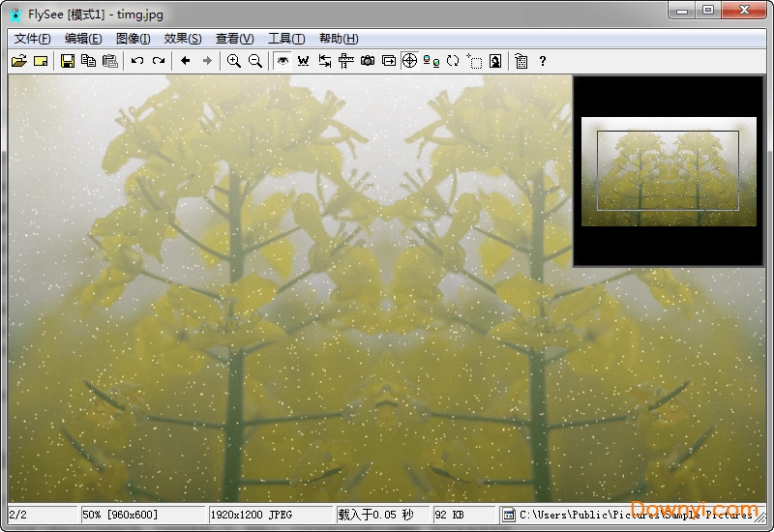This screenshot has width=774, height=532.
Task: Click the navigator thumbnail preview
Action: click(x=669, y=171)
